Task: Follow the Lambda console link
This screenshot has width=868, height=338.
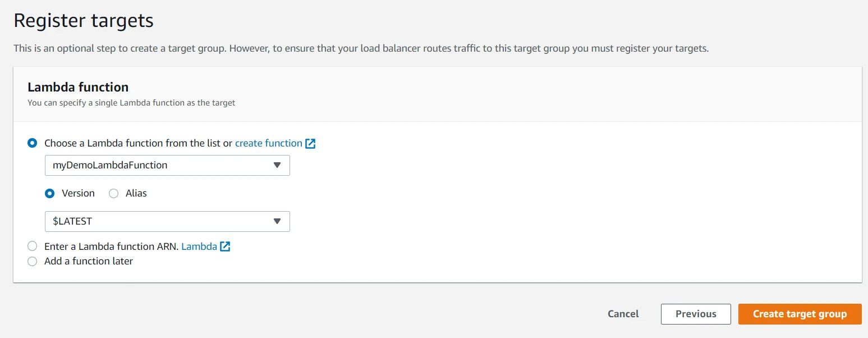Action: tap(199, 246)
